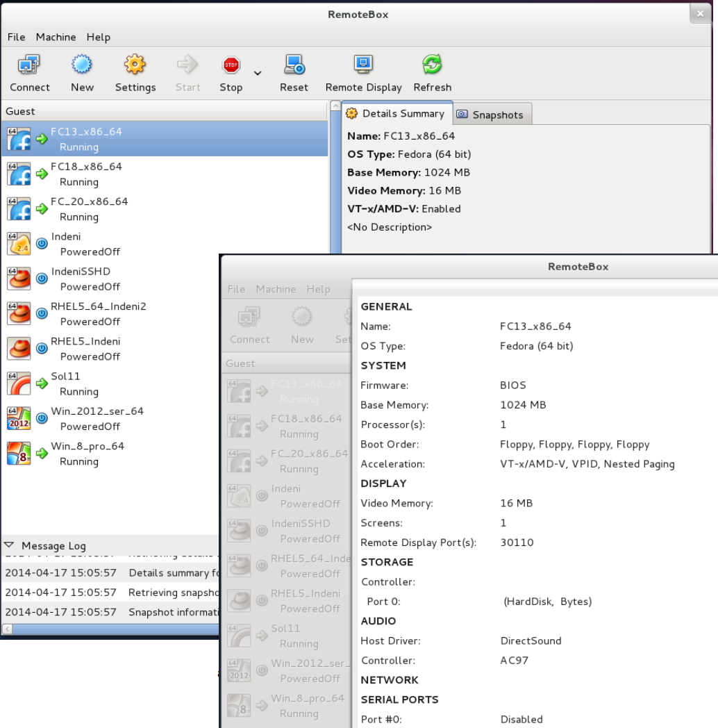
Task: Select the Details Summary tab
Action: coord(396,113)
